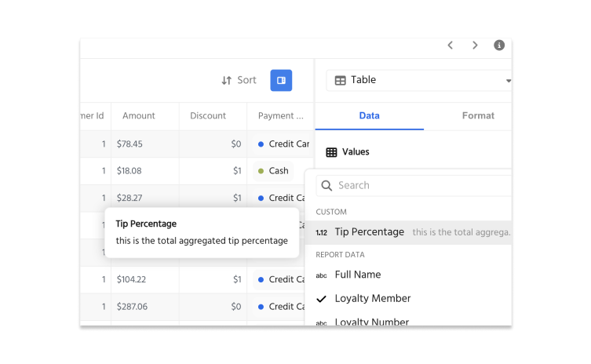The image size is (591, 364).
Task: Click Credit Card tag in $78.45 row
Action: click(x=283, y=144)
